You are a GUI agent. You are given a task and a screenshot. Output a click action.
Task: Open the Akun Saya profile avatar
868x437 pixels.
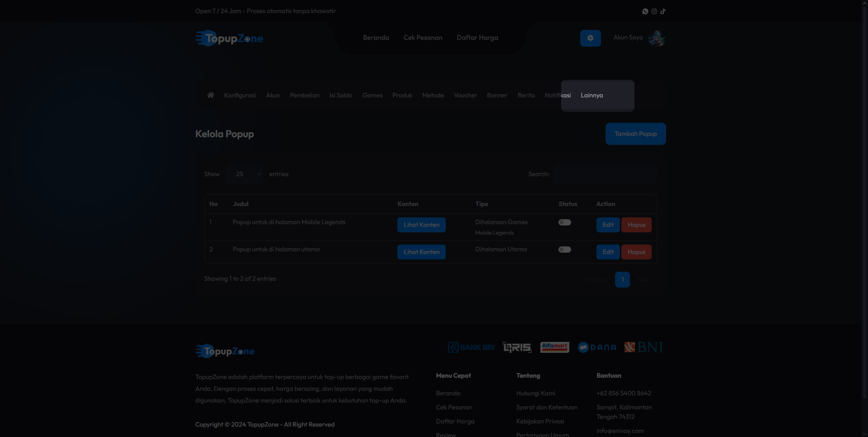[x=657, y=38]
